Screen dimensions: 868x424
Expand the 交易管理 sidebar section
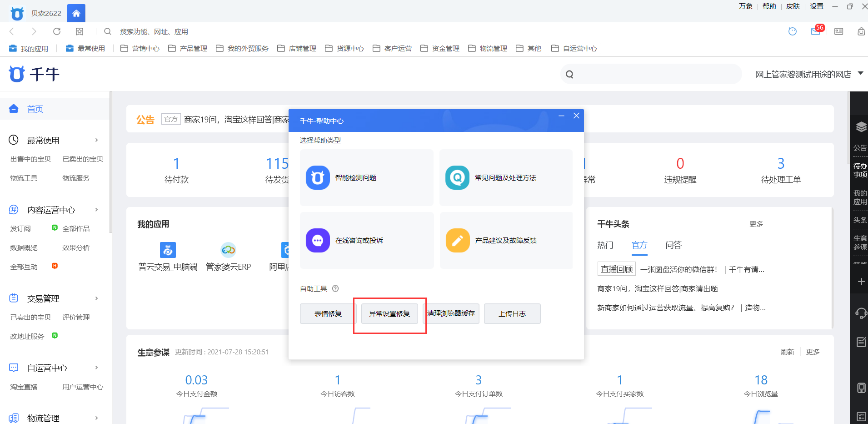[x=96, y=298]
